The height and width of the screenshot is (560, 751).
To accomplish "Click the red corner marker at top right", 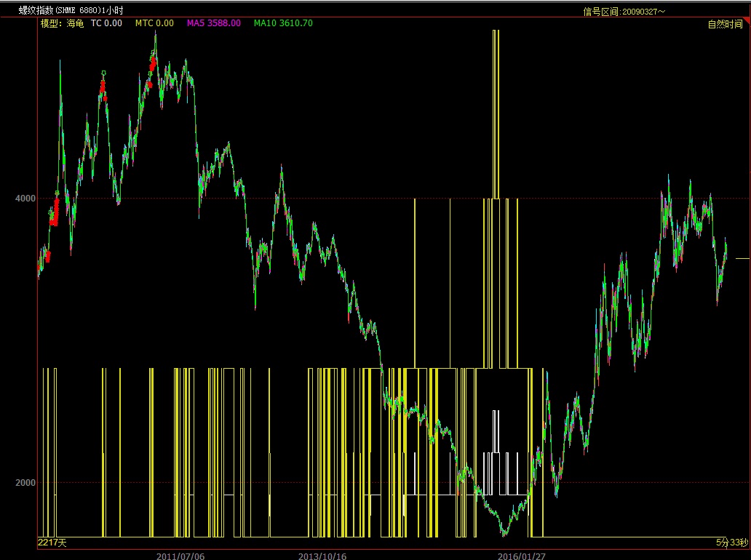I will (748, 21).
